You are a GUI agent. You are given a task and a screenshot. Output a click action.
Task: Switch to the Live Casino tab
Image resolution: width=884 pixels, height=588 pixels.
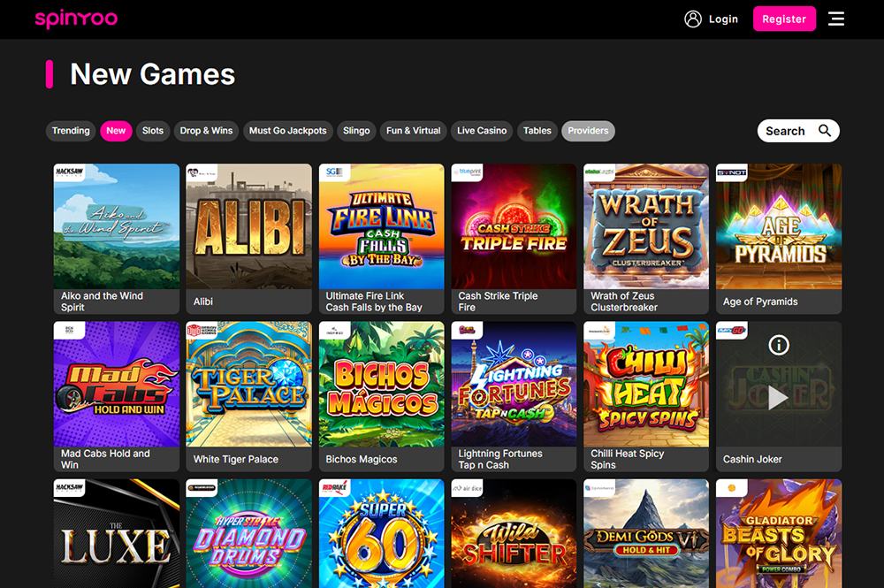(x=482, y=131)
